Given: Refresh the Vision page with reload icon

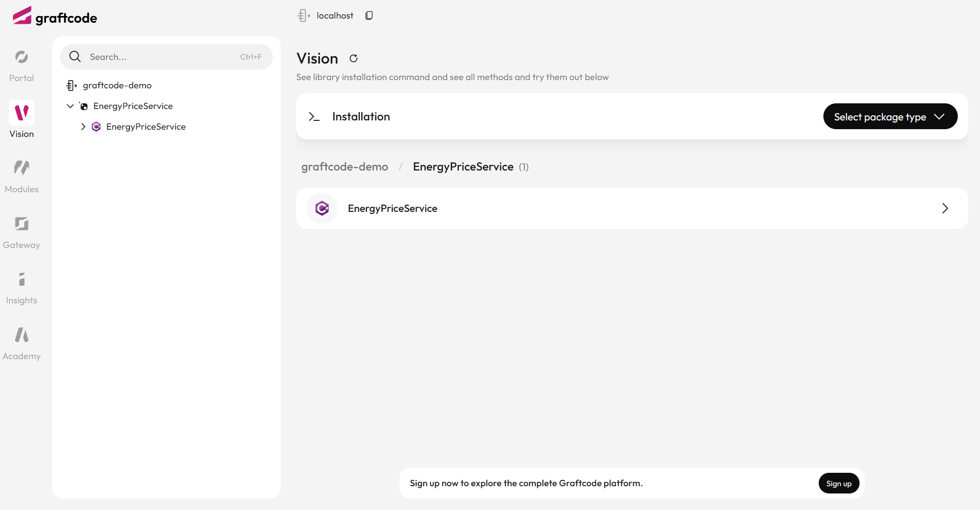Looking at the screenshot, I should click(354, 58).
